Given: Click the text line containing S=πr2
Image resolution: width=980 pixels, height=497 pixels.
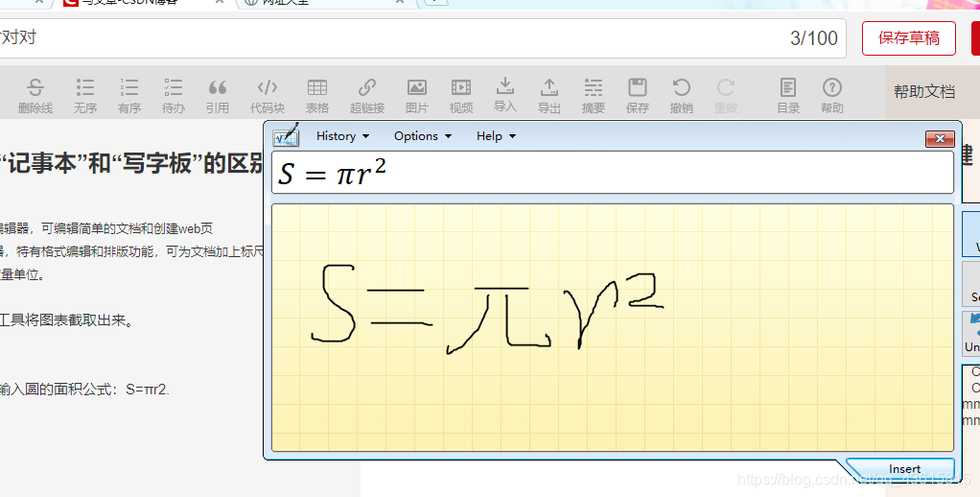Looking at the screenshot, I should click(x=84, y=390).
